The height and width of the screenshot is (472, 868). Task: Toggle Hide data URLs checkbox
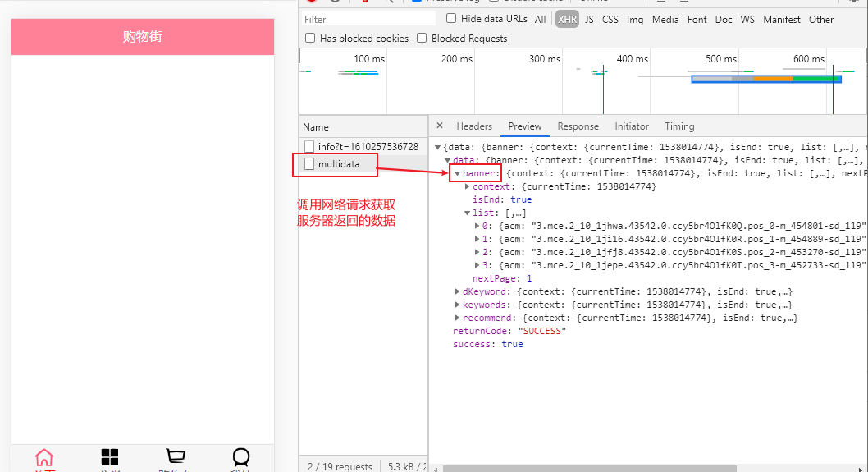point(451,18)
